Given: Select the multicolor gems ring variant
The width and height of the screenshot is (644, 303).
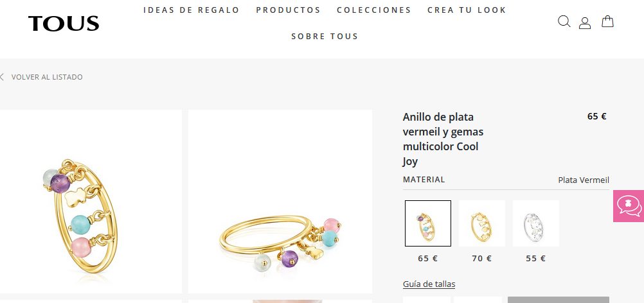Looking at the screenshot, I should coord(427,223).
